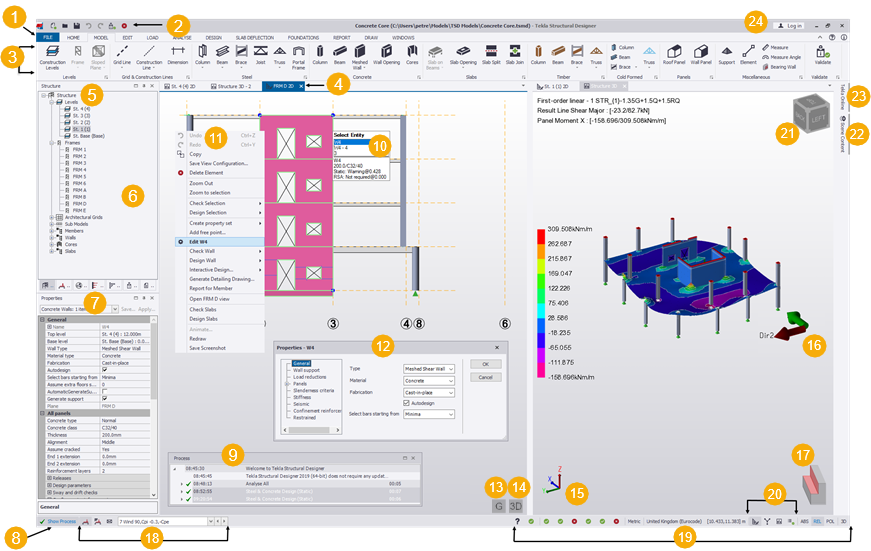Select Wall support in W4 dialog tree
Viewport: 871px width, 551px height.
coord(306,370)
